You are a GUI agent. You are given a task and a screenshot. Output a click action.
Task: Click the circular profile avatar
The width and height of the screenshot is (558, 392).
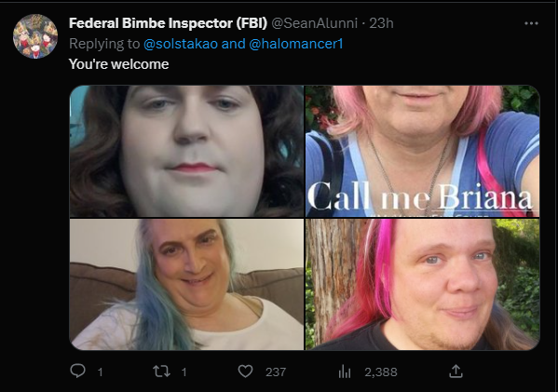point(35,36)
